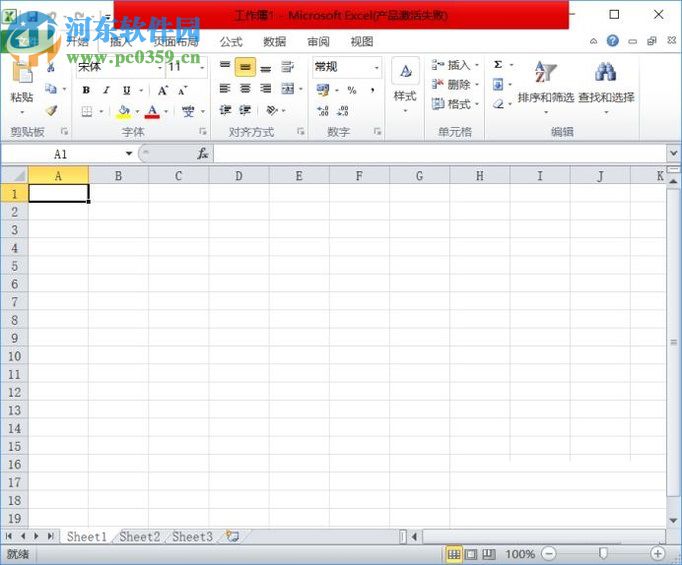Apply the red font color
Viewport: 682px width, 565px height.
tap(152, 112)
